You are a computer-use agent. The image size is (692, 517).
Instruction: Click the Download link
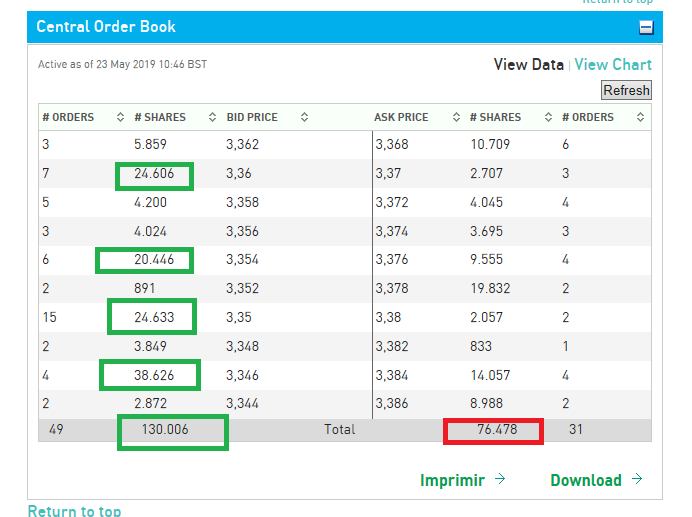pos(586,480)
